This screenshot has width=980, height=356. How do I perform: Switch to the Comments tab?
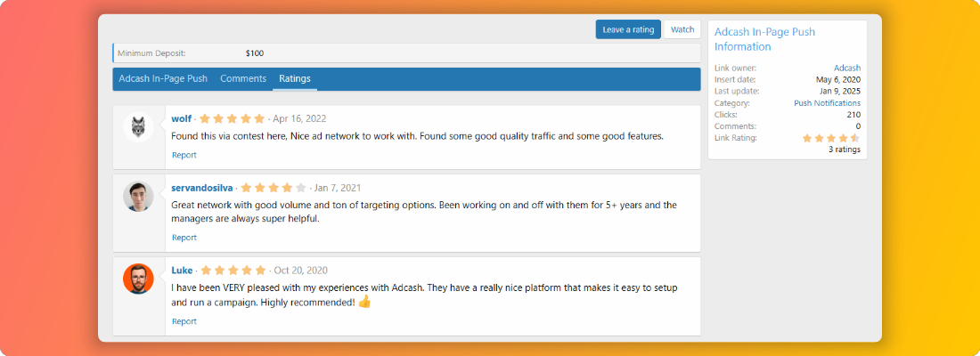click(x=243, y=78)
